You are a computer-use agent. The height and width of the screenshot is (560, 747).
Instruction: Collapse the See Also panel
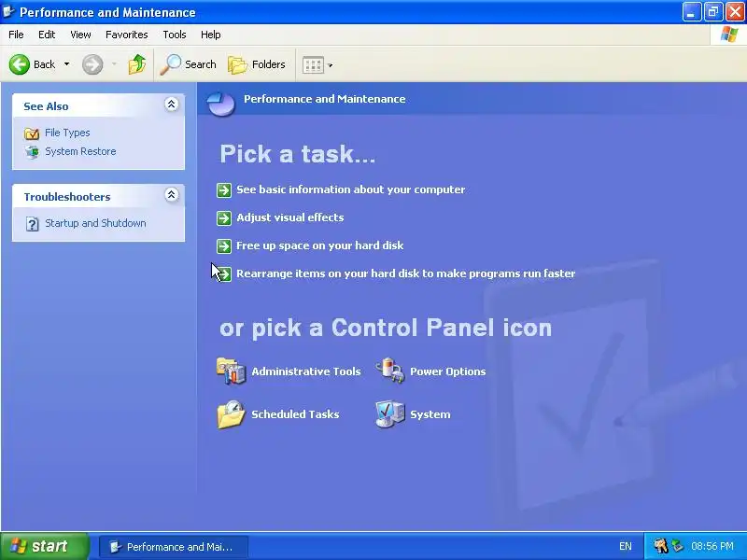pyautogui.click(x=171, y=105)
